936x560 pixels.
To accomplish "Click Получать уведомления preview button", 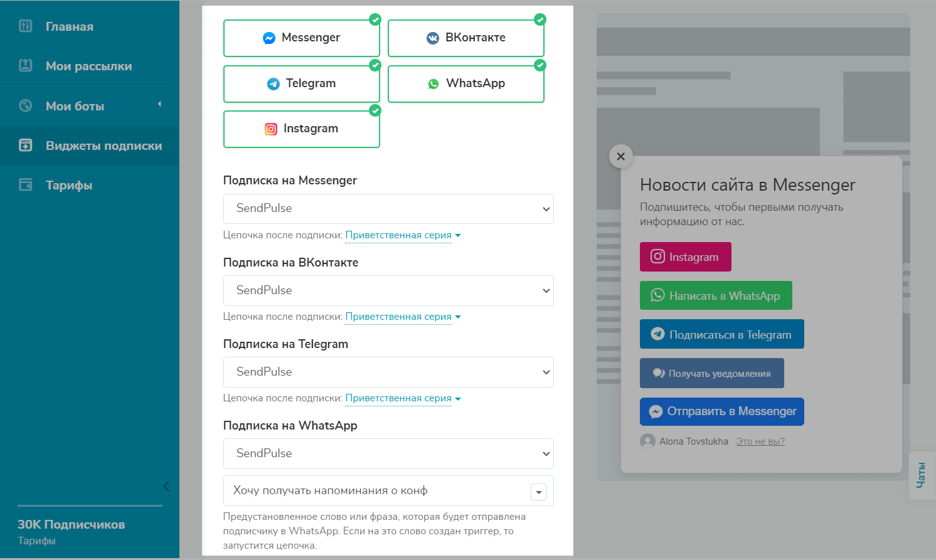I will [x=712, y=373].
